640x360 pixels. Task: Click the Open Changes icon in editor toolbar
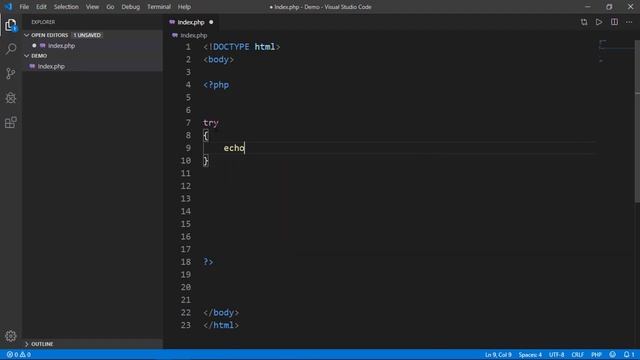coord(584,22)
